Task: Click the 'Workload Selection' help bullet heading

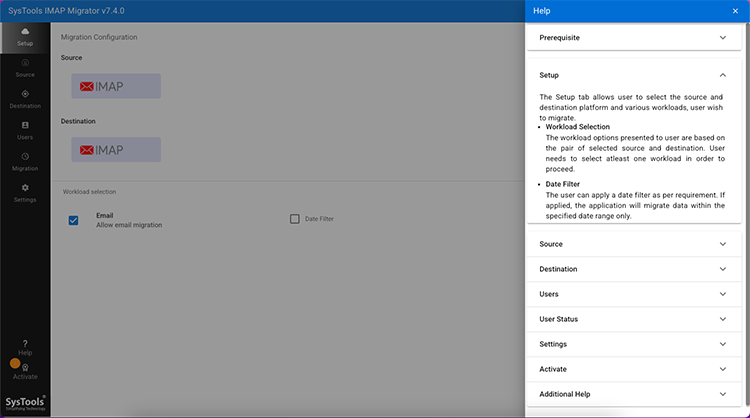Action: [x=578, y=127]
